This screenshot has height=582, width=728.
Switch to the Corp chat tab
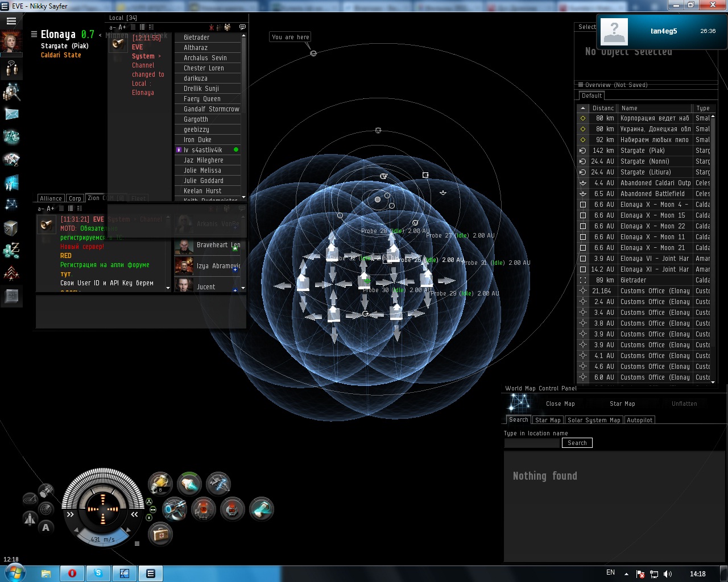75,198
